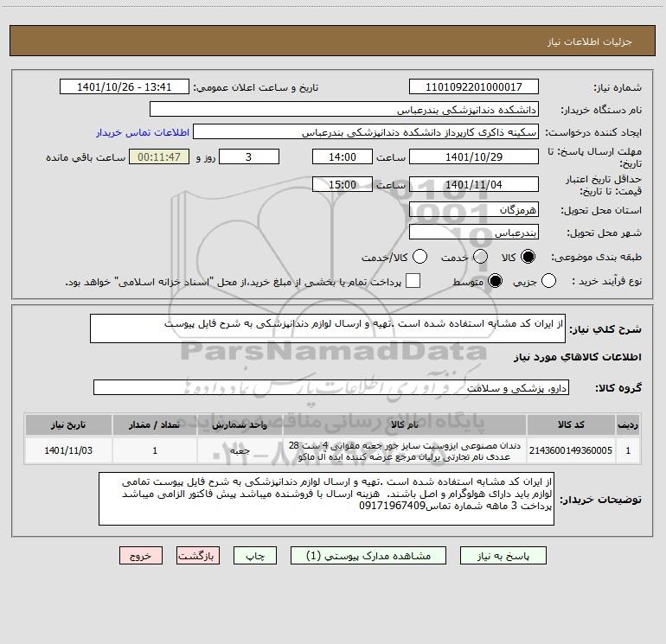The width and height of the screenshot is (666, 644).
Task: Select the کالا radio button
Action: [528, 257]
